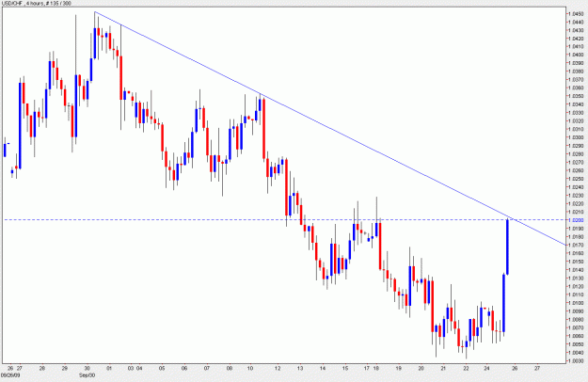588x382 pixels.
Task: Select the 1.0260 price axis label
Action: coord(576,170)
